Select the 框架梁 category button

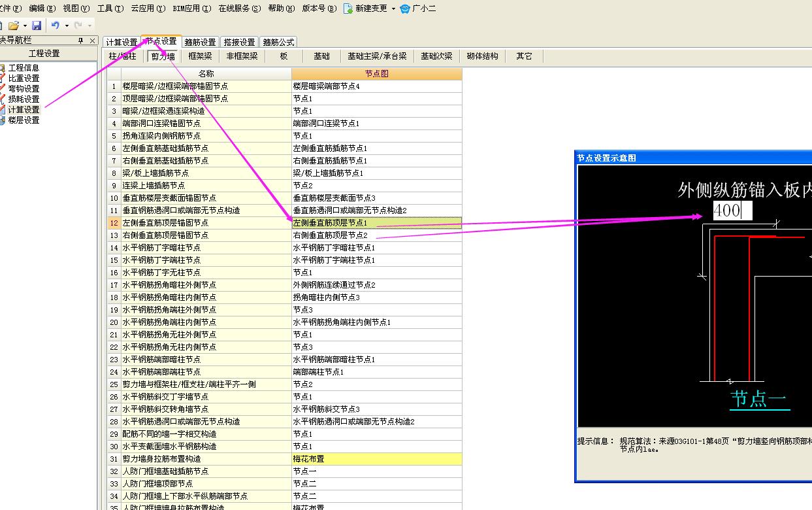point(200,56)
